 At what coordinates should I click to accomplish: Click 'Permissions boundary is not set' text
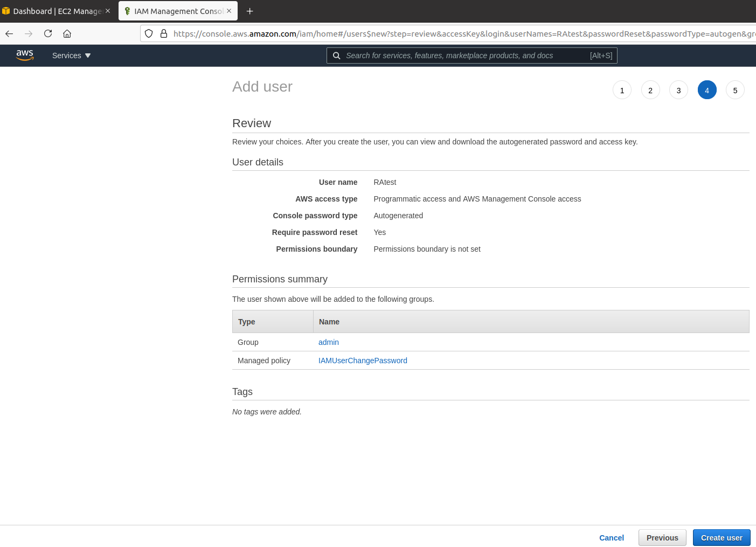click(427, 249)
